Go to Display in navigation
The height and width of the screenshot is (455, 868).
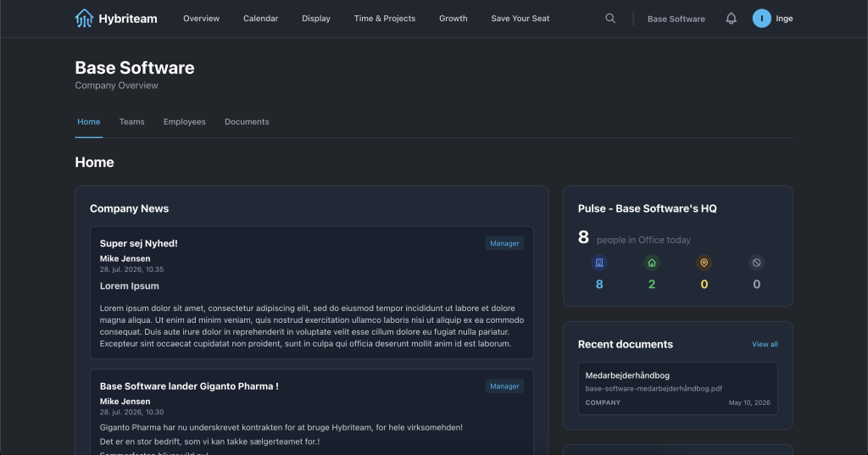(316, 19)
